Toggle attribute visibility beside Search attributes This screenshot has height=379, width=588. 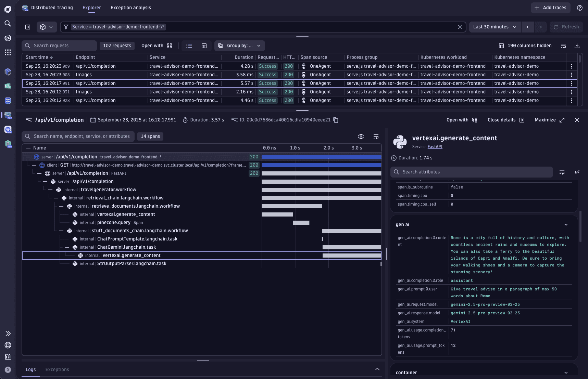[x=578, y=172]
